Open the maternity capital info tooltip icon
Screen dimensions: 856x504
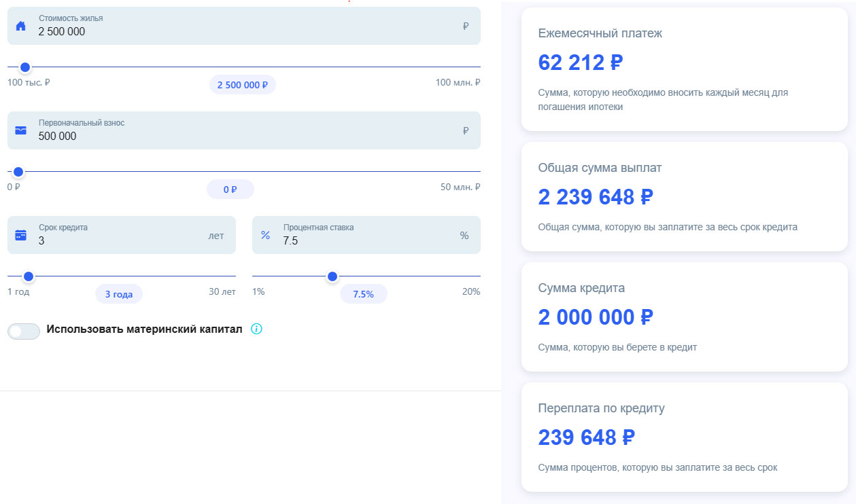click(256, 329)
